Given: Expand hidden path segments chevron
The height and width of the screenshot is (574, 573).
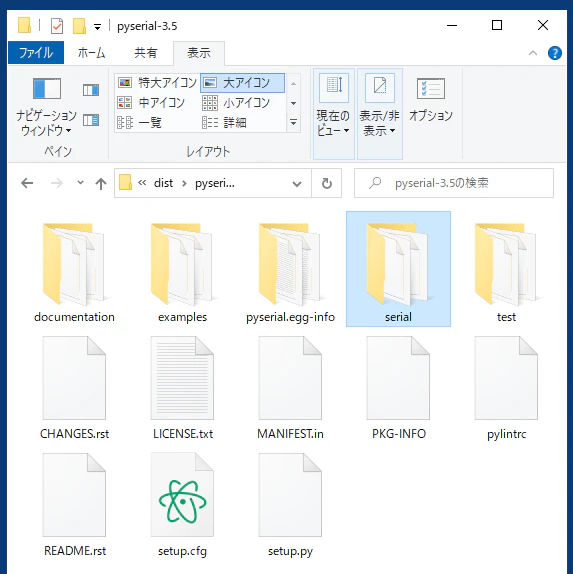Looking at the screenshot, I should click(142, 183).
